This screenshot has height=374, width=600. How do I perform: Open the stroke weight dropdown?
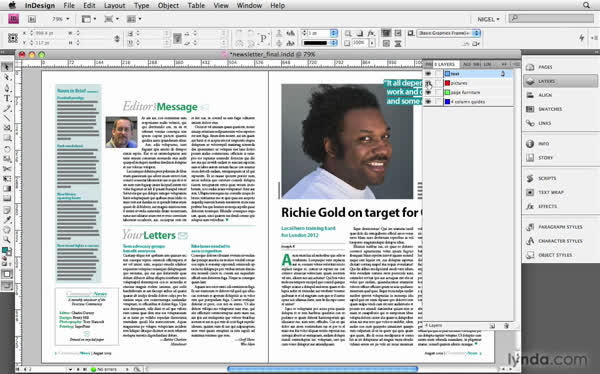pos(334,33)
